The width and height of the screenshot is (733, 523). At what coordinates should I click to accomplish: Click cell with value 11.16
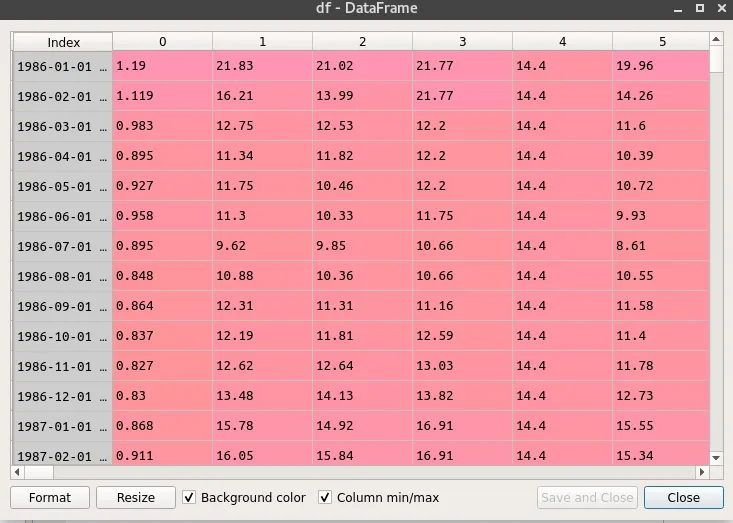pos(462,306)
